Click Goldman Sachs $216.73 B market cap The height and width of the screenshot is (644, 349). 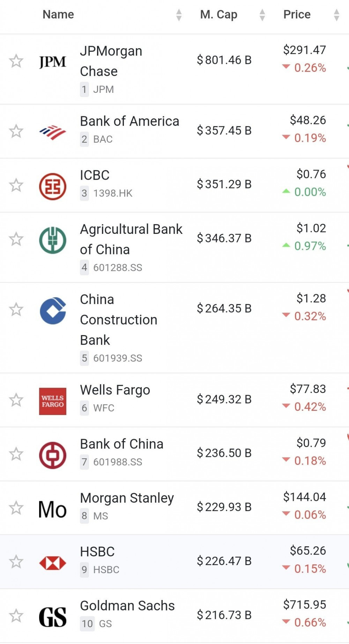click(x=224, y=615)
